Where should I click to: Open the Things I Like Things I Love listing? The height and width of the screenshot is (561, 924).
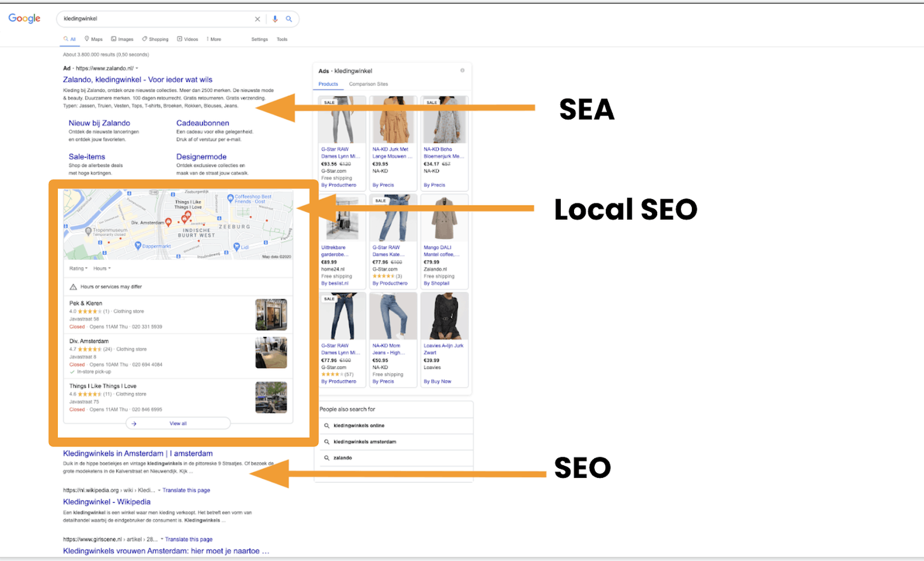point(103,386)
